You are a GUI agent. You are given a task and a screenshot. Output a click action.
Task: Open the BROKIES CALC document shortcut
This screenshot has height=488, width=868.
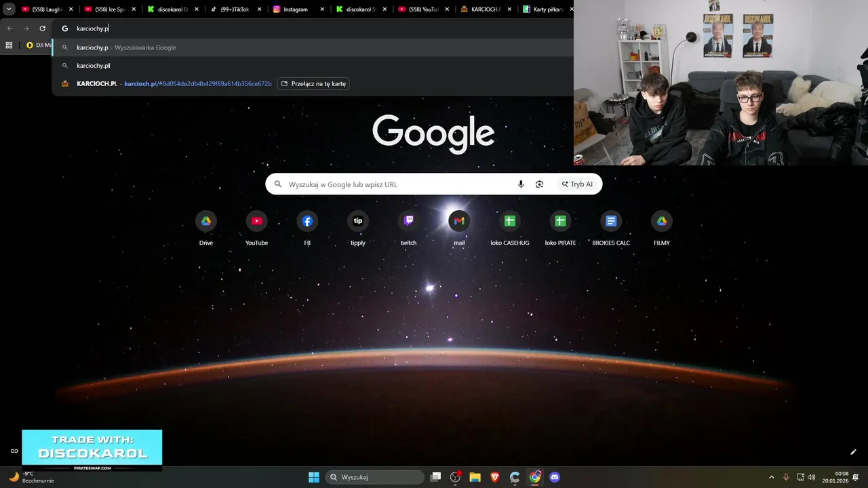[611, 221]
